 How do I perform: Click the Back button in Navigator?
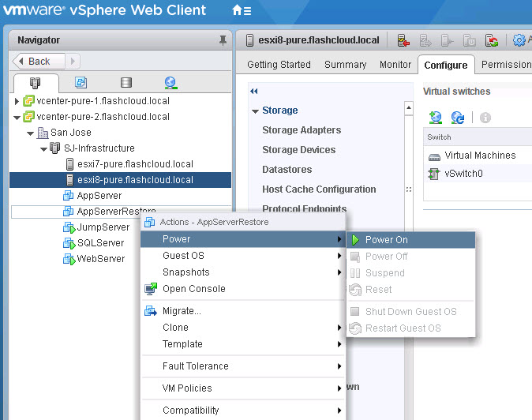click(39, 62)
